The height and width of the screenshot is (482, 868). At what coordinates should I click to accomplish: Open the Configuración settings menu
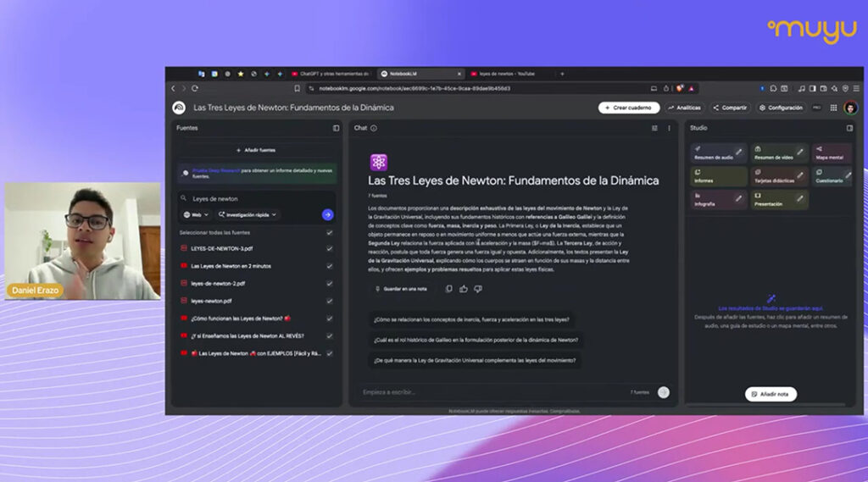(781, 108)
